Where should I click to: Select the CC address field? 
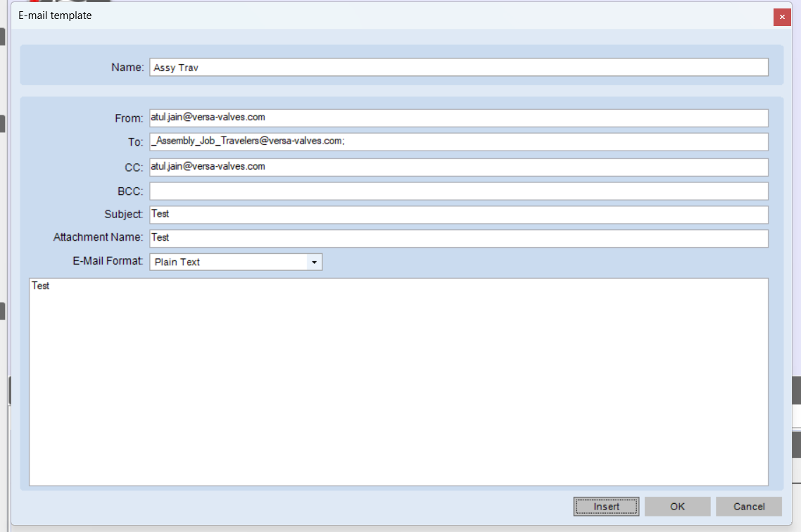pos(459,167)
